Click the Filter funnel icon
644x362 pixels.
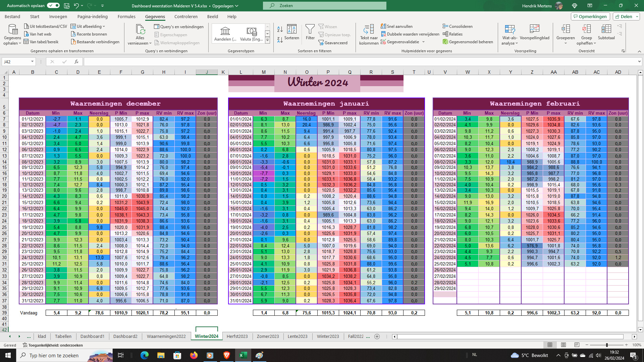click(x=310, y=29)
